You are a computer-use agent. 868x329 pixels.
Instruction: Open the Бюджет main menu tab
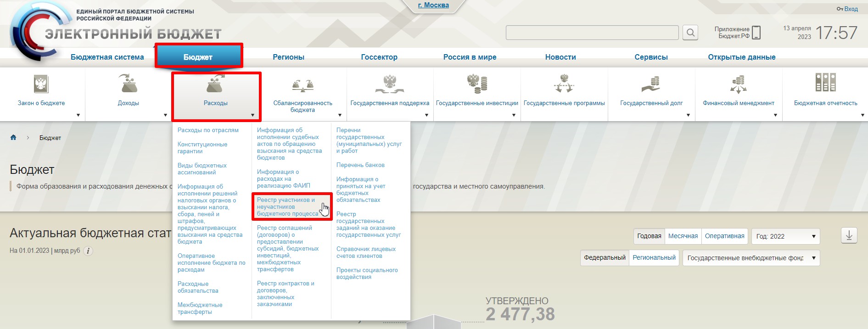(x=198, y=57)
